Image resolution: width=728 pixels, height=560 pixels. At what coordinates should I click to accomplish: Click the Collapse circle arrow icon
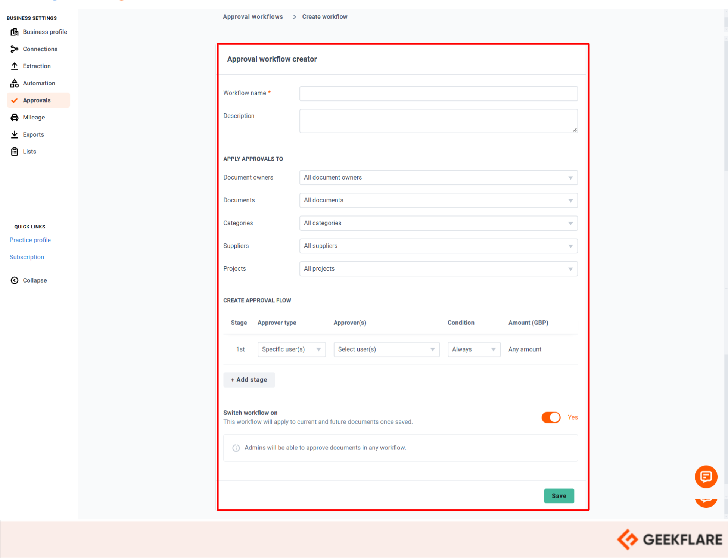pos(15,280)
